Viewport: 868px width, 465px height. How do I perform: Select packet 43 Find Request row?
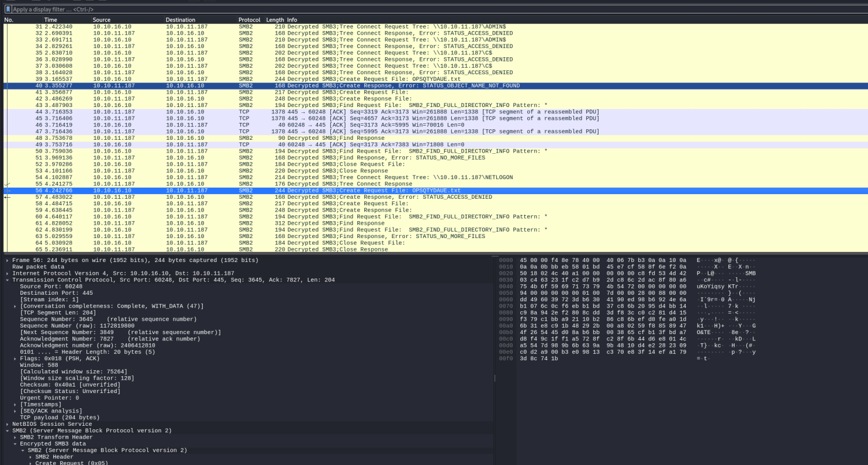[435, 105]
